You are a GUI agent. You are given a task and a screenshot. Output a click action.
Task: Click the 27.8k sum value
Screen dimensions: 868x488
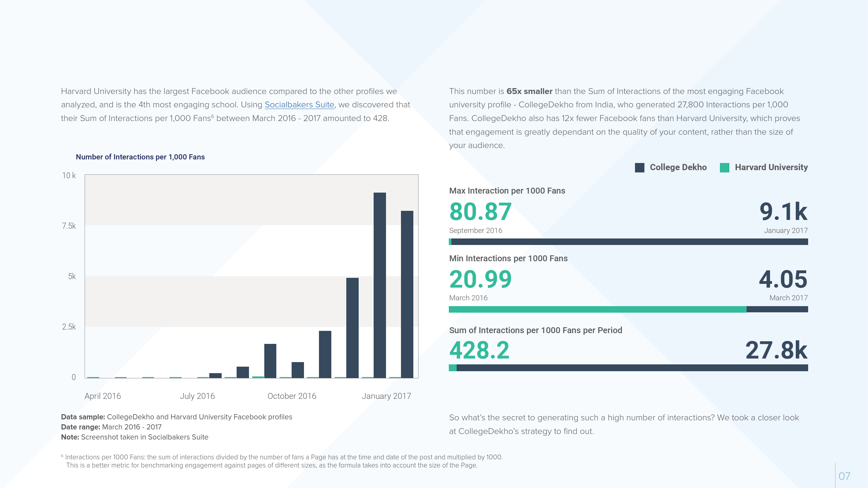click(x=776, y=350)
